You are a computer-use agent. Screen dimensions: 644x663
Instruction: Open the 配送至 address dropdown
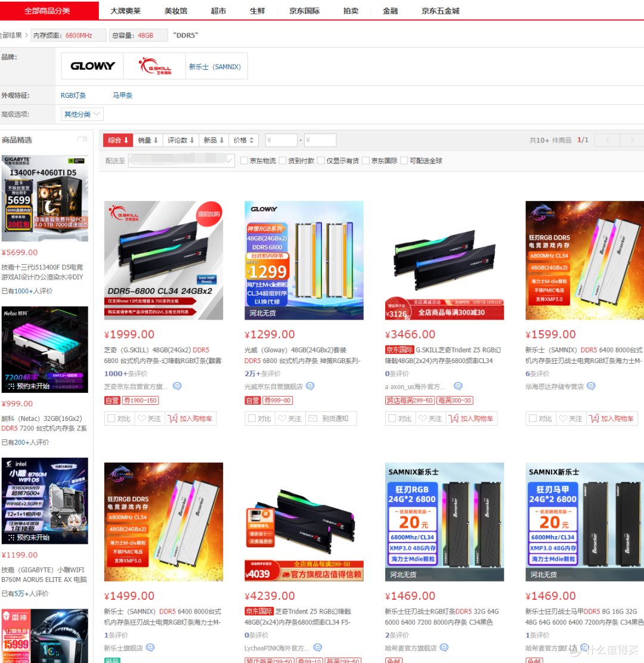[x=181, y=160]
